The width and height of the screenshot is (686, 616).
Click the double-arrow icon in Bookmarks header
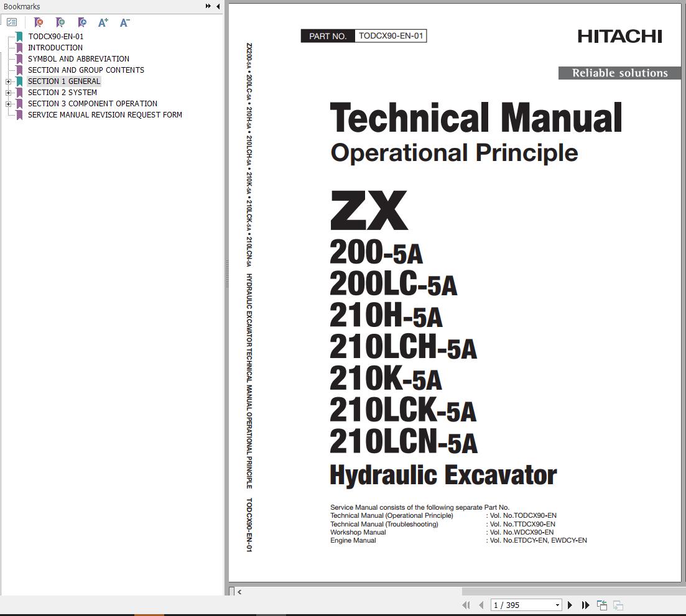click(208, 6)
